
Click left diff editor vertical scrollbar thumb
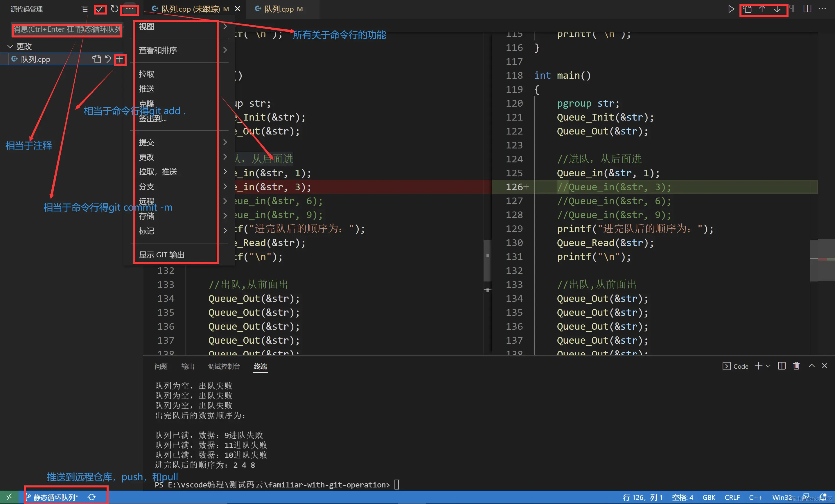tap(487, 260)
